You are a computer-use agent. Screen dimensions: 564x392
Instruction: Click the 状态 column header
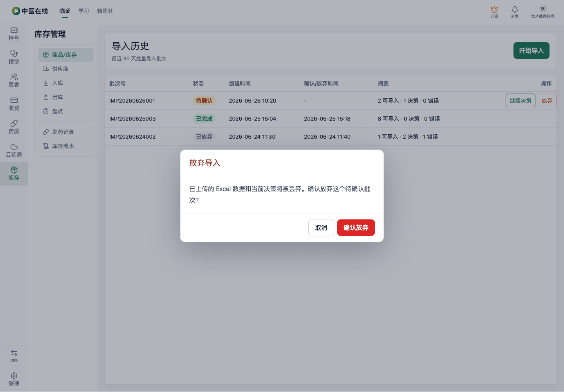(x=199, y=83)
